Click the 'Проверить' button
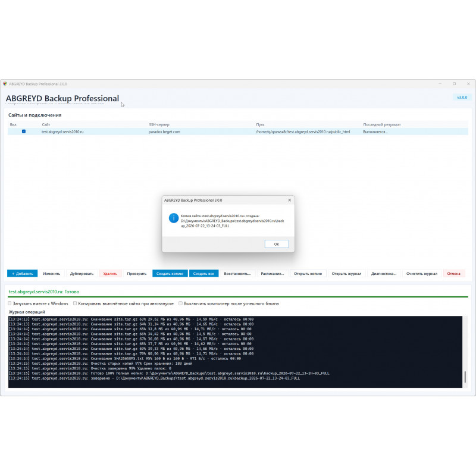Image resolution: width=476 pixels, height=476 pixels. click(x=137, y=274)
